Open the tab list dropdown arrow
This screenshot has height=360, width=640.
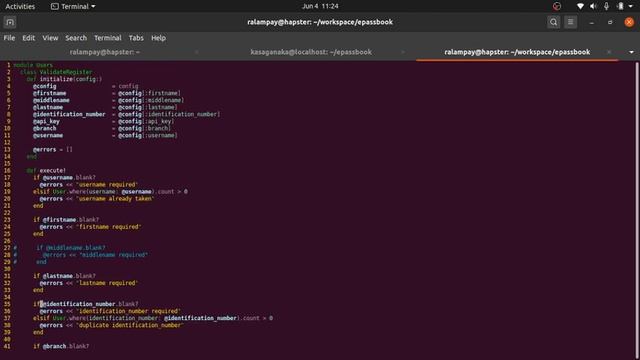pos(631,52)
